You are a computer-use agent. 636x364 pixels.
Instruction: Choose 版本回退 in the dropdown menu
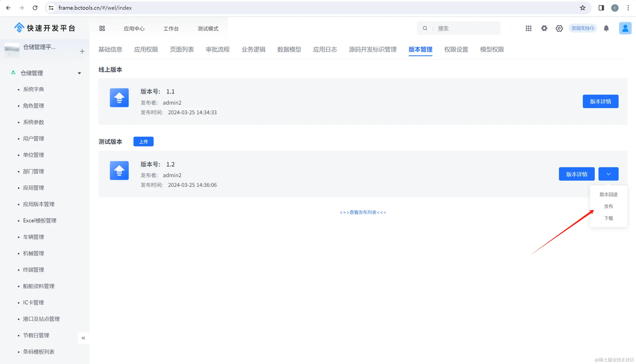(608, 195)
